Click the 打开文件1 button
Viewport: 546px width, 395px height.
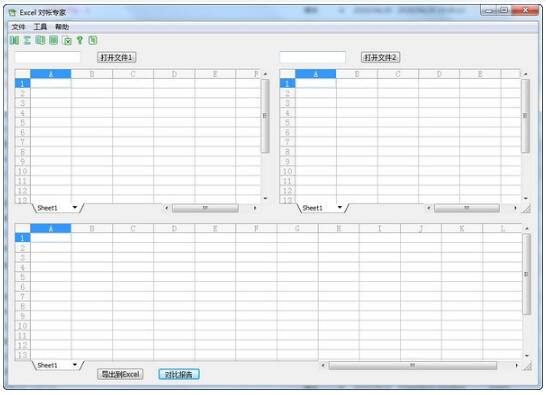point(116,57)
